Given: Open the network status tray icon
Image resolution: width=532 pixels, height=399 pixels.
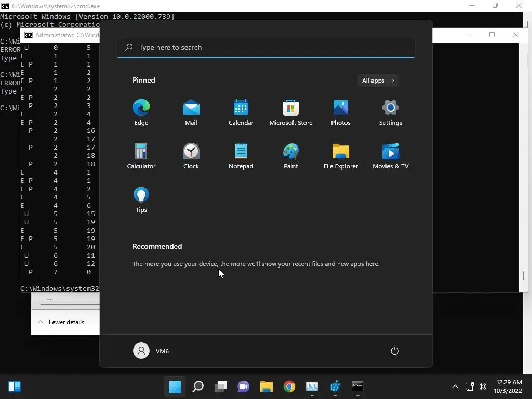Looking at the screenshot, I should 469,387.
